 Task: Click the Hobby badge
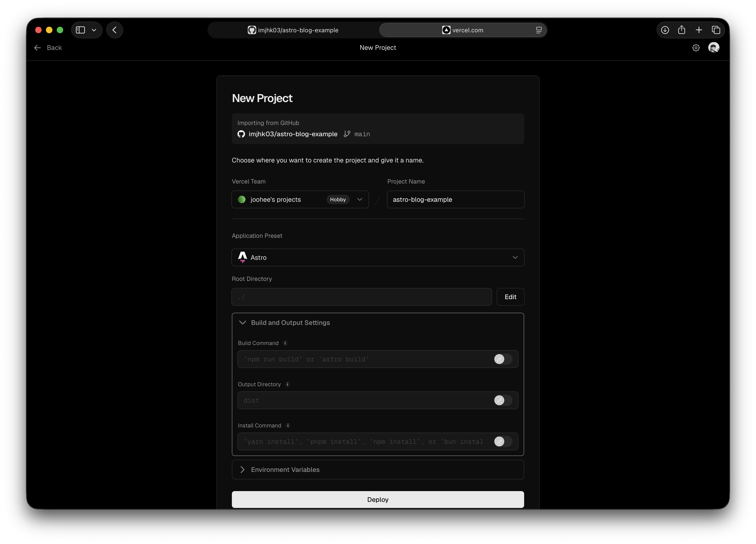click(x=338, y=199)
